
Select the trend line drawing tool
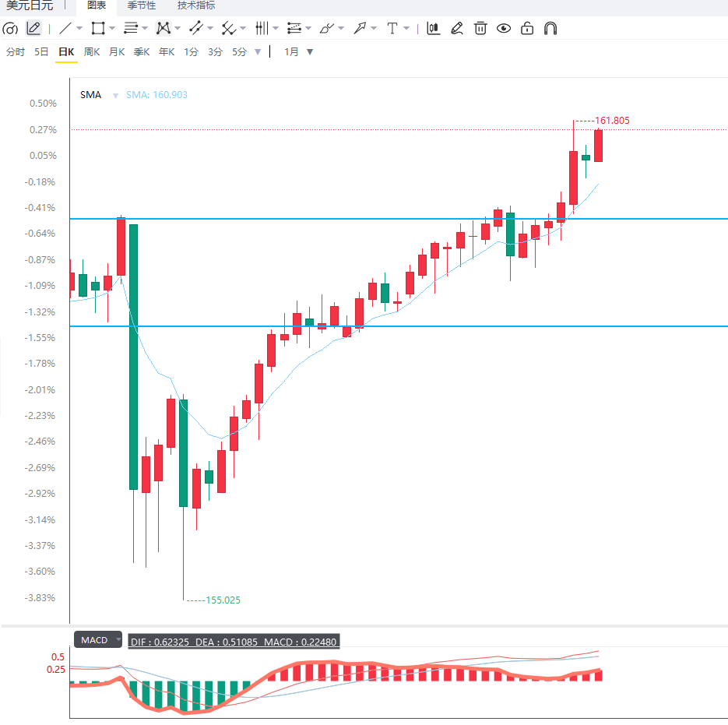pyautogui.click(x=65, y=28)
